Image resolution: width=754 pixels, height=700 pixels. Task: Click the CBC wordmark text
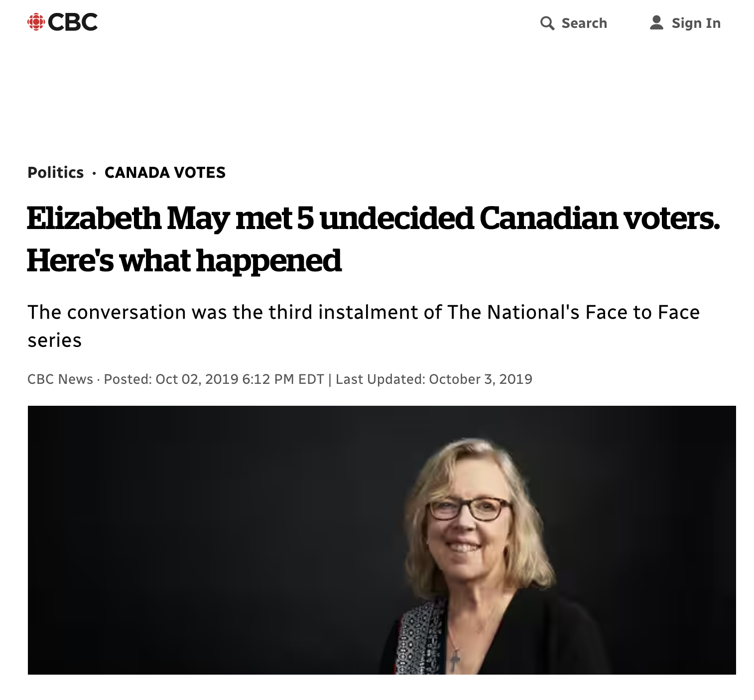[73, 22]
